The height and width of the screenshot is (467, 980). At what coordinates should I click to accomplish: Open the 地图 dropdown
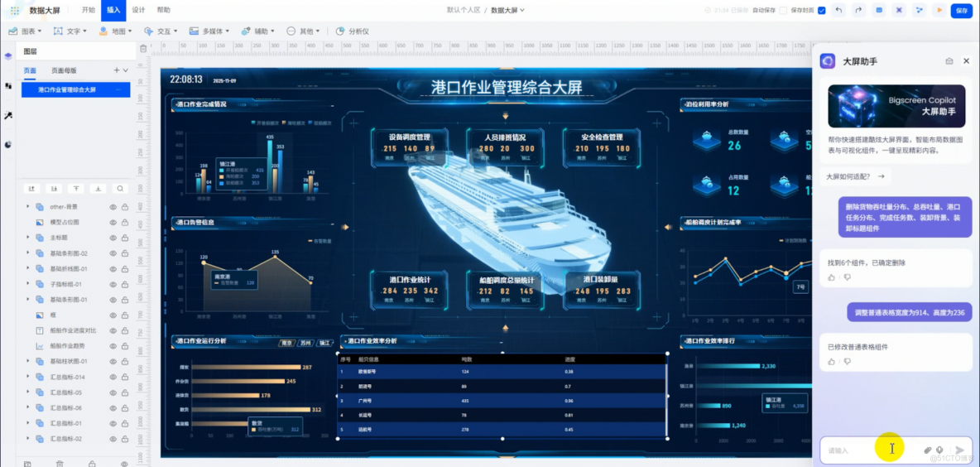[x=116, y=31]
